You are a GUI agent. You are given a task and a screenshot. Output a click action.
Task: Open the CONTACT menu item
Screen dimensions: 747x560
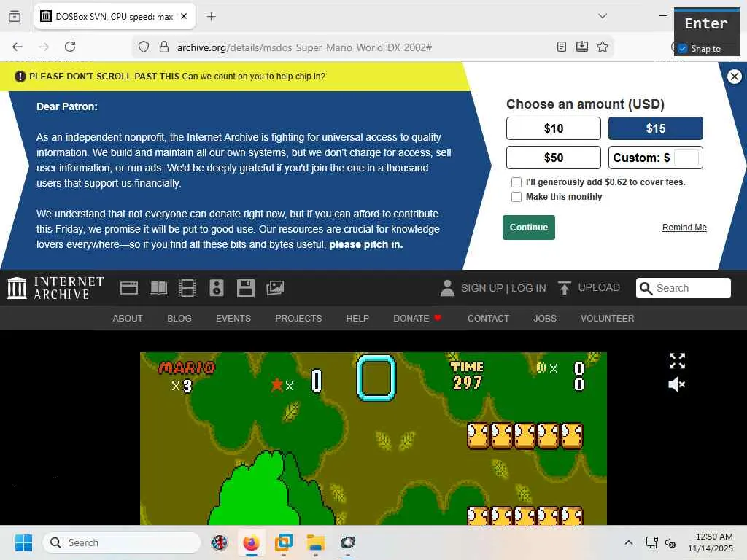pos(488,318)
